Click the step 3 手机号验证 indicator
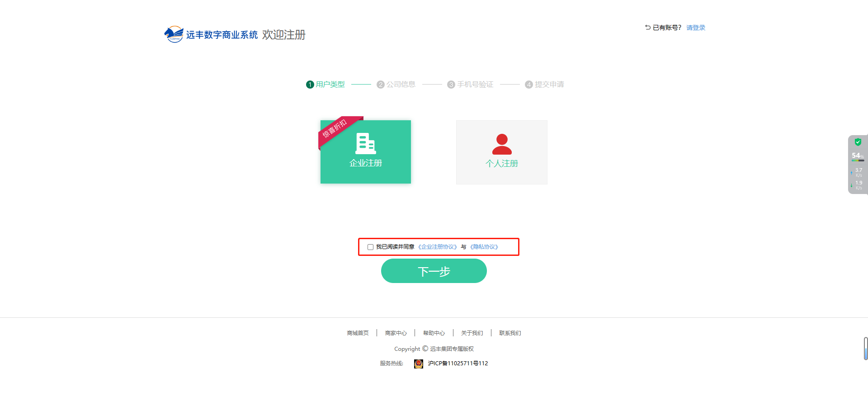 coord(470,85)
